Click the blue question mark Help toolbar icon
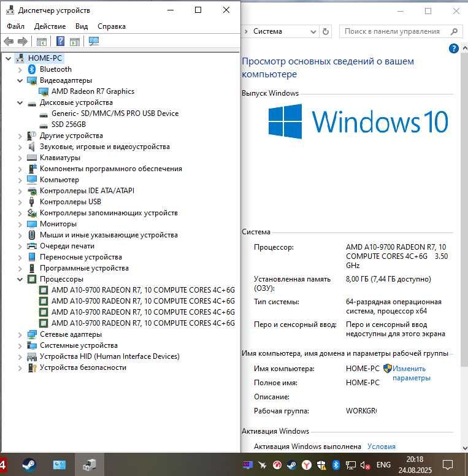 60,41
